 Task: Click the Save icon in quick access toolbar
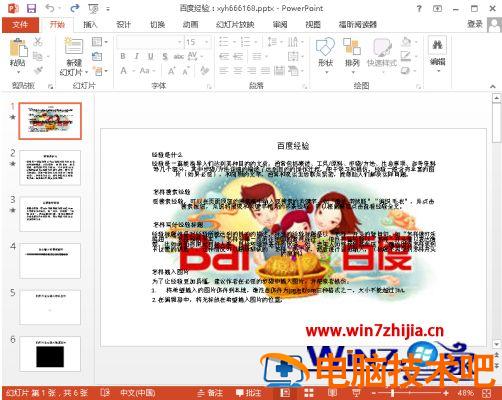(31, 8)
